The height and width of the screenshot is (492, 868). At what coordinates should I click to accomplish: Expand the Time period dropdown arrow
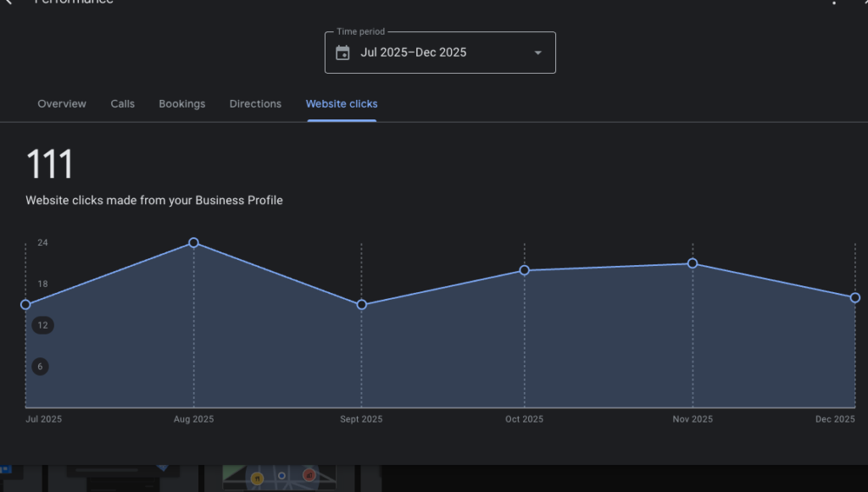[537, 53]
